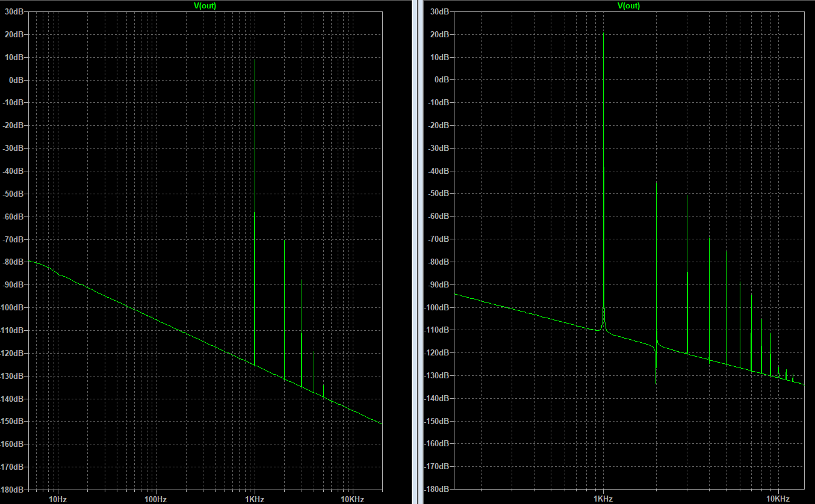This screenshot has width=815, height=504.
Task: Click the 1KHz axis label in right pane
Action: tap(603, 499)
